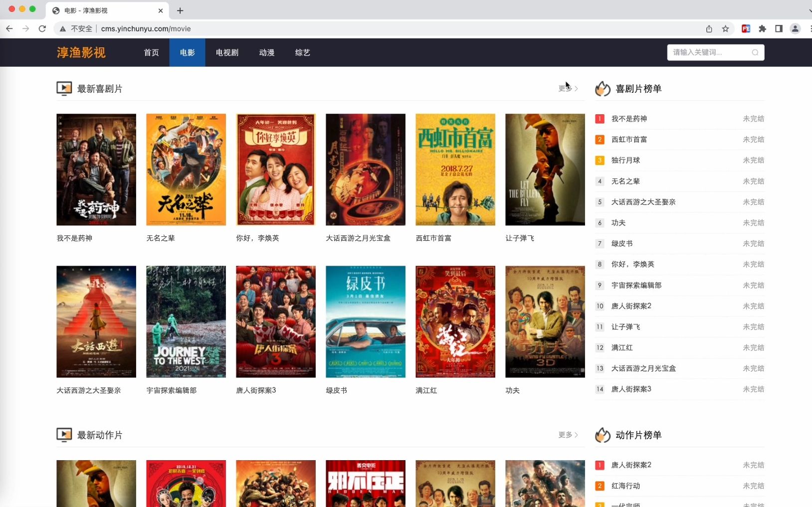Open 功夫 poster
812x507 pixels.
(x=545, y=322)
